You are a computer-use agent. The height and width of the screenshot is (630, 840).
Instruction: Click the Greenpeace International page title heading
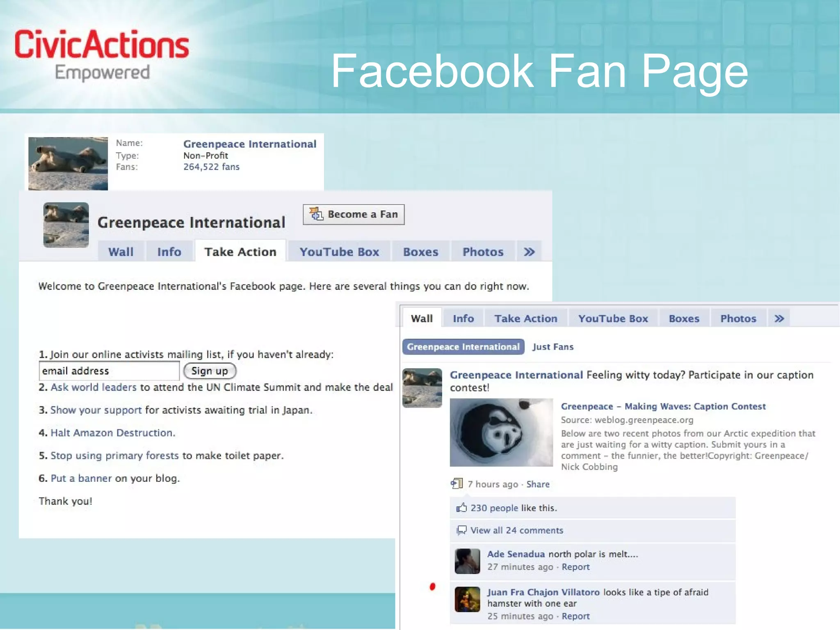coord(191,222)
